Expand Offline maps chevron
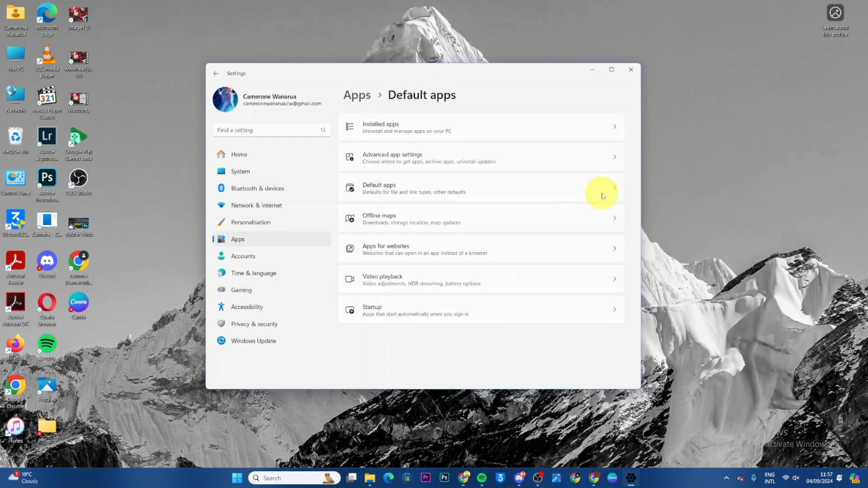The image size is (868, 488). click(615, 218)
